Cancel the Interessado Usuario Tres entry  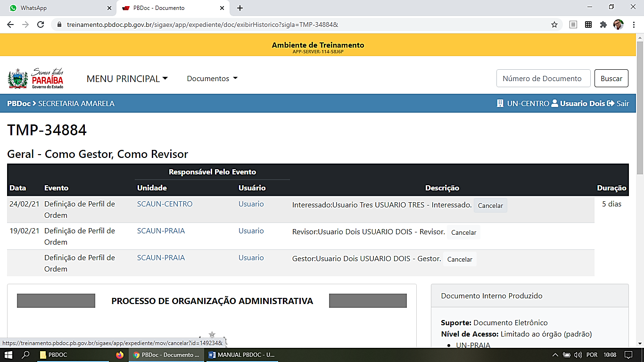pyautogui.click(x=490, y=206)
